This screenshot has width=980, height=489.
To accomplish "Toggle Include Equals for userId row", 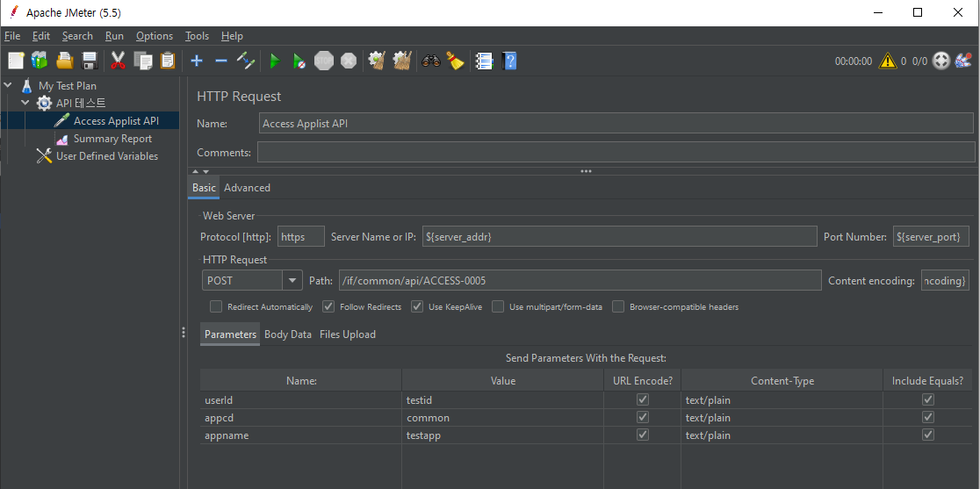I will click(928, 399).
